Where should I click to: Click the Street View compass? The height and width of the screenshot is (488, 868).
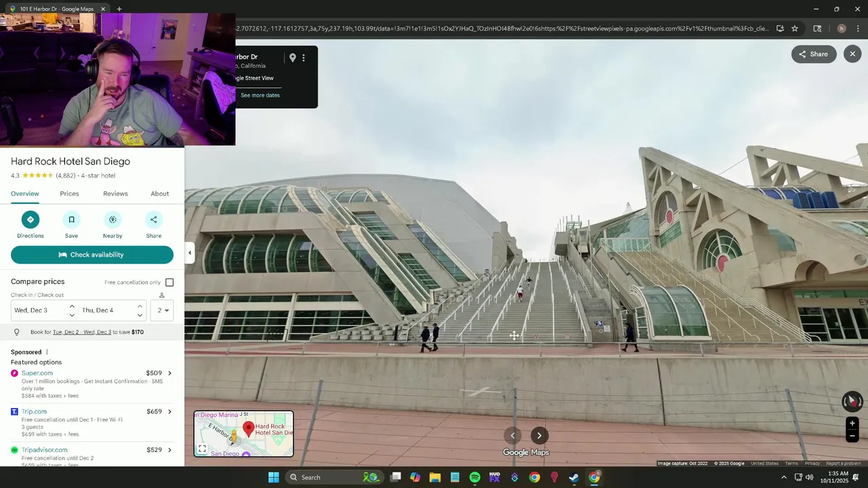tap(852, 401)
